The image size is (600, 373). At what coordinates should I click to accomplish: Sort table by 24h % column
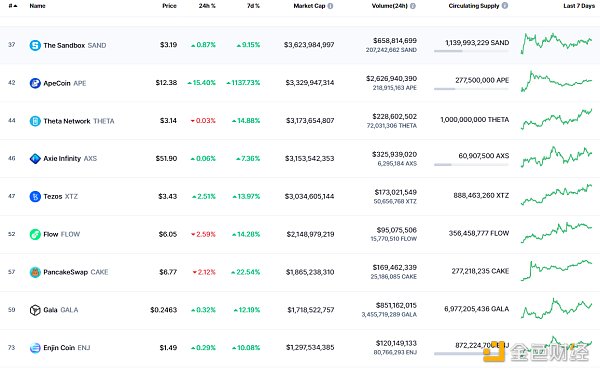[x=207, y=6]
